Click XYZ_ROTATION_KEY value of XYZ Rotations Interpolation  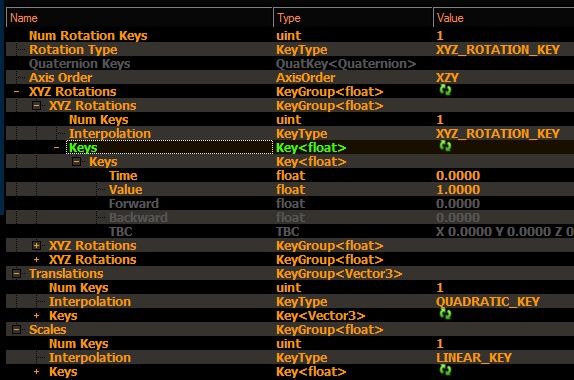(x=497, y=134)
